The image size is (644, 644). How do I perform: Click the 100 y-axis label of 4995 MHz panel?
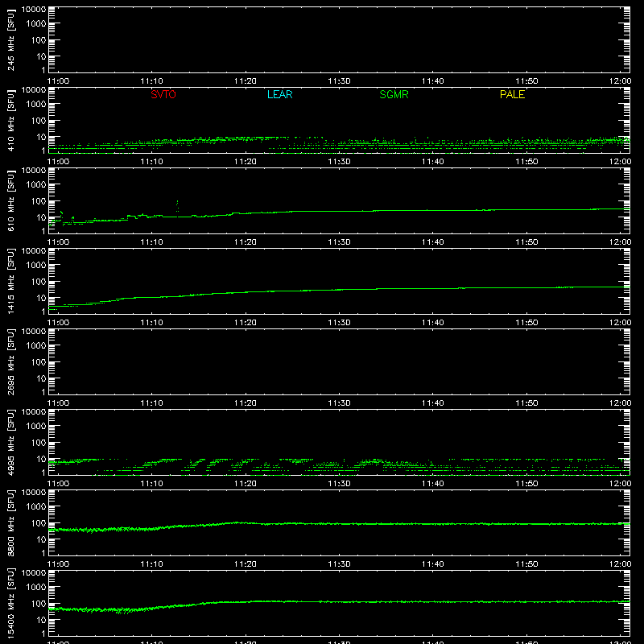click(39, 443)
